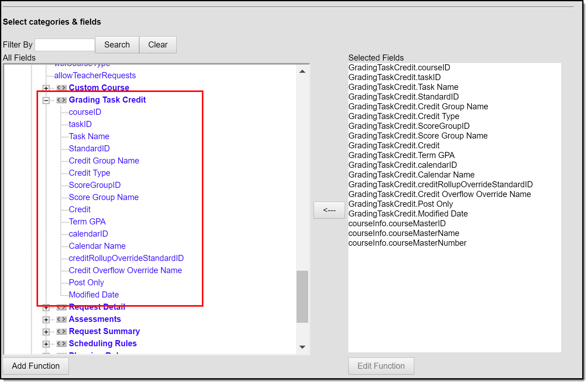Collapse the Grading Task Credit node
Screen dimensions: 588x384
[46, 100]
